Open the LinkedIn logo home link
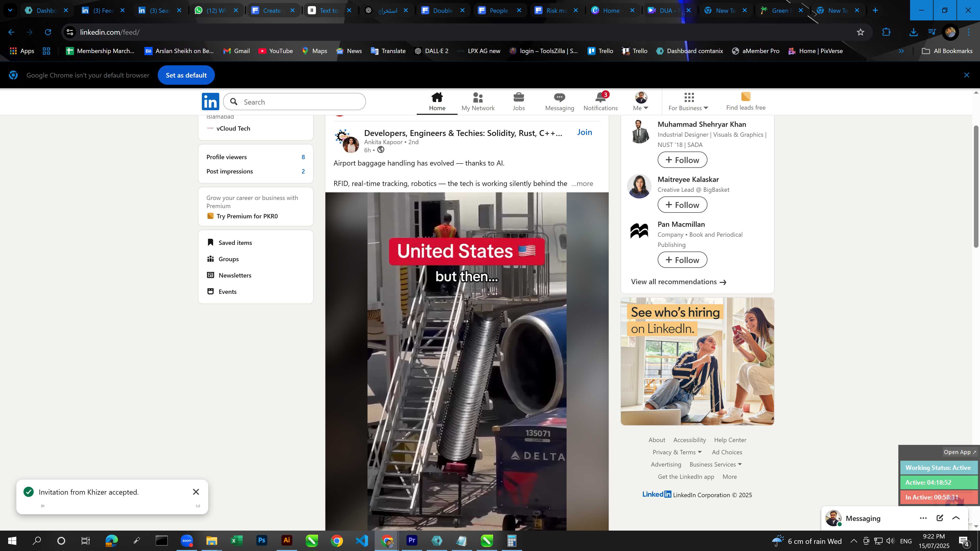The image size is (980, 551). pyautogui.click(x=210, y=102)
